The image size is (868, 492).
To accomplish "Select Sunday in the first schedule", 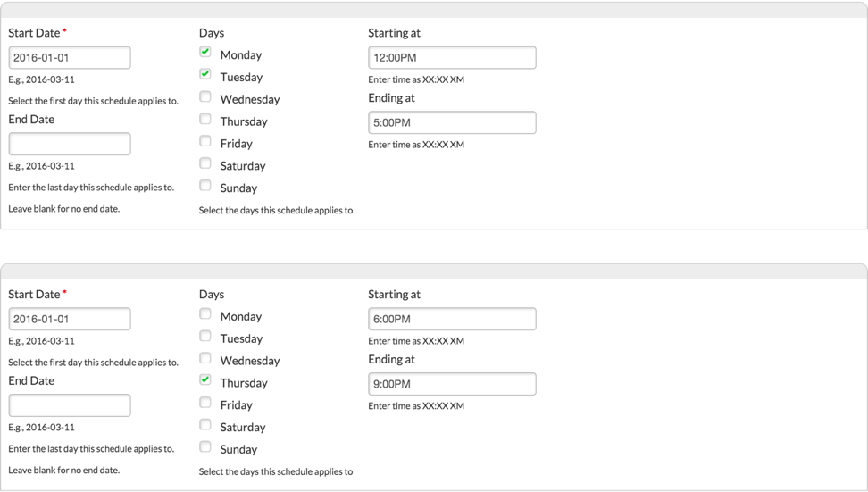I will click(205, 185).
